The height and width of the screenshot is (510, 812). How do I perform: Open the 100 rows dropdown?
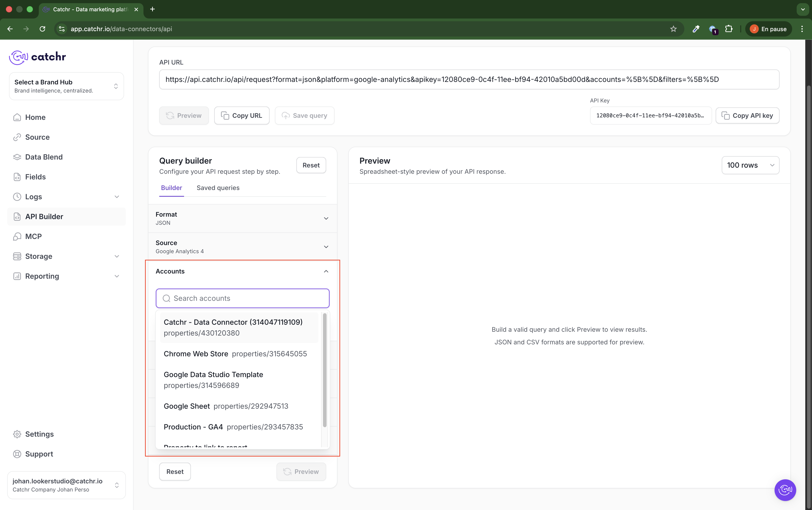(750, 165)
